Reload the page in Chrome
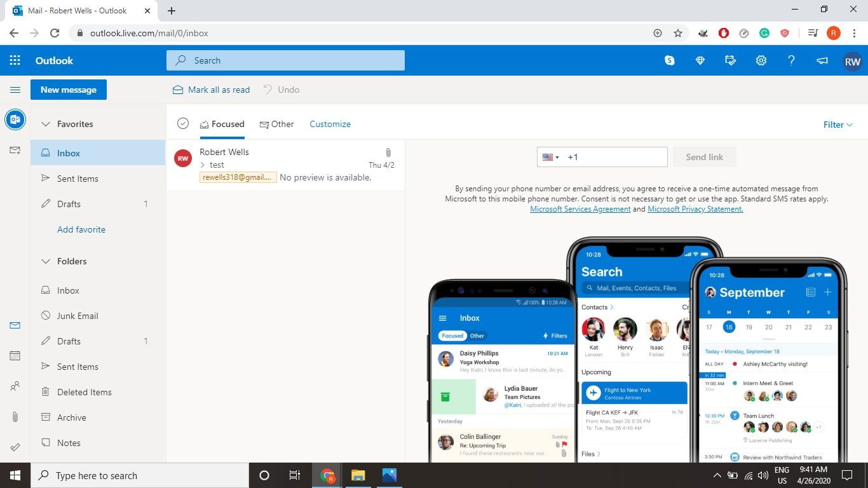The width and height of the screenshot is (868, 488). pyautogui.click(x=55, y=33)
